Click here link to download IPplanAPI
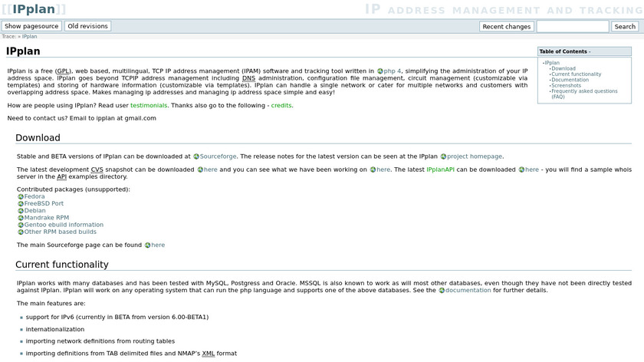644x362 pixels. click(x=532, y=169)
